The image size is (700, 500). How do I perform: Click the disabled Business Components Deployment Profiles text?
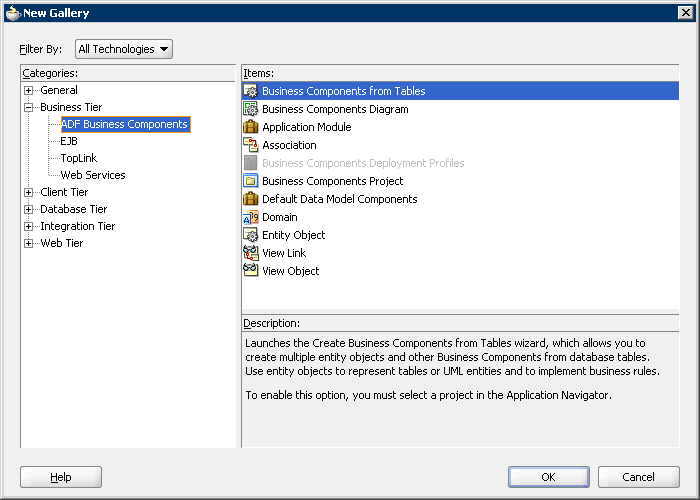pyautogui.click(x=363, y=163)
